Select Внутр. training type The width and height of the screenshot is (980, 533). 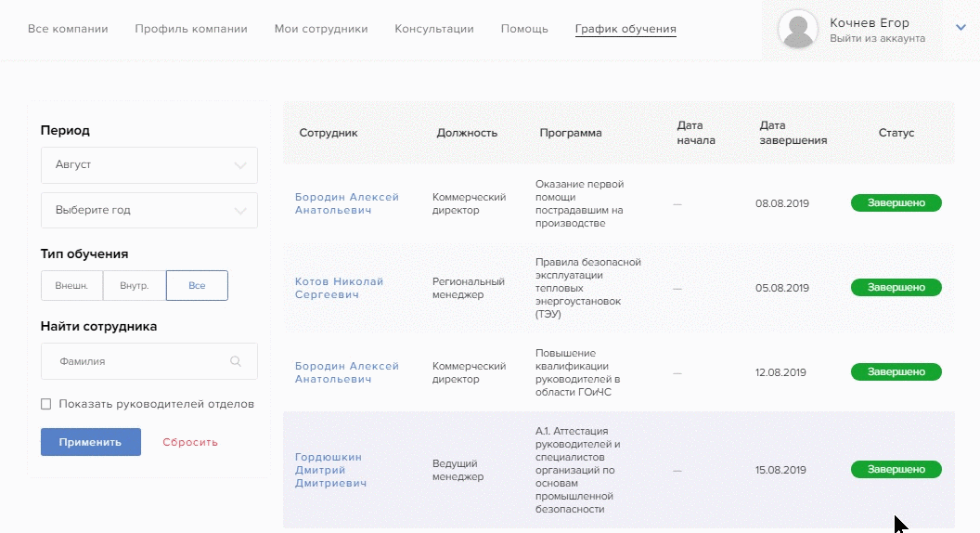pos(135,286)
